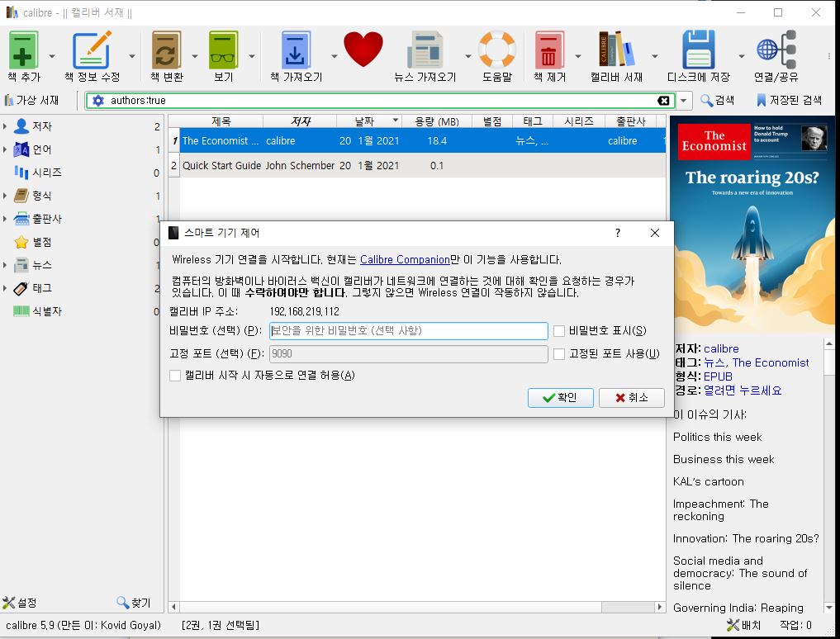Viewport: 840px width, 639px height.
Task: Sort by the 제목 column header
Action: click(221, 121)
